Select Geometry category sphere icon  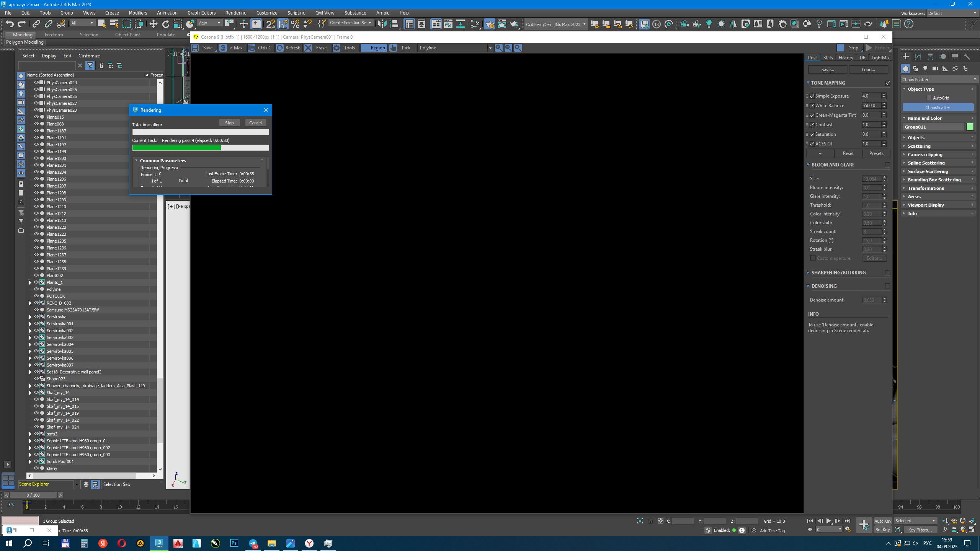click(905, 69)
